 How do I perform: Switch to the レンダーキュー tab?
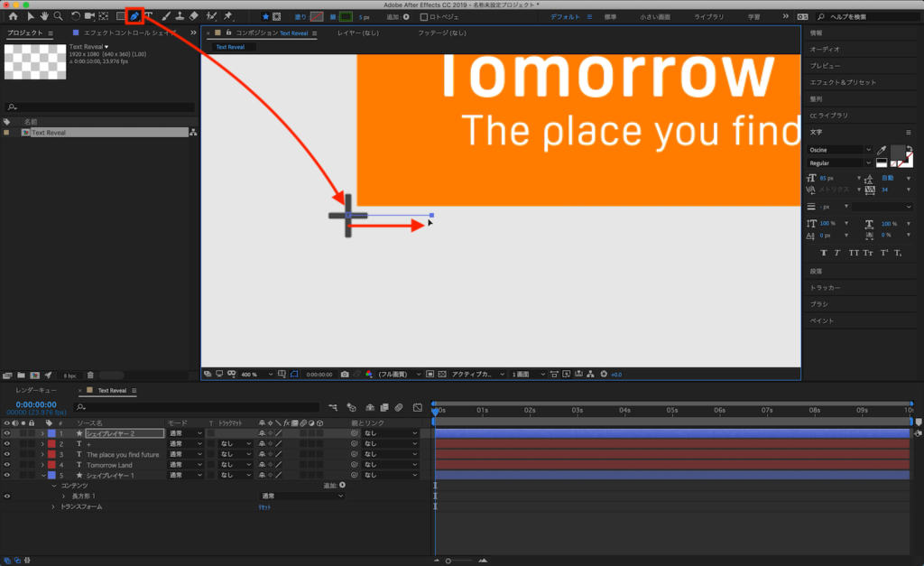coord(36,390)
